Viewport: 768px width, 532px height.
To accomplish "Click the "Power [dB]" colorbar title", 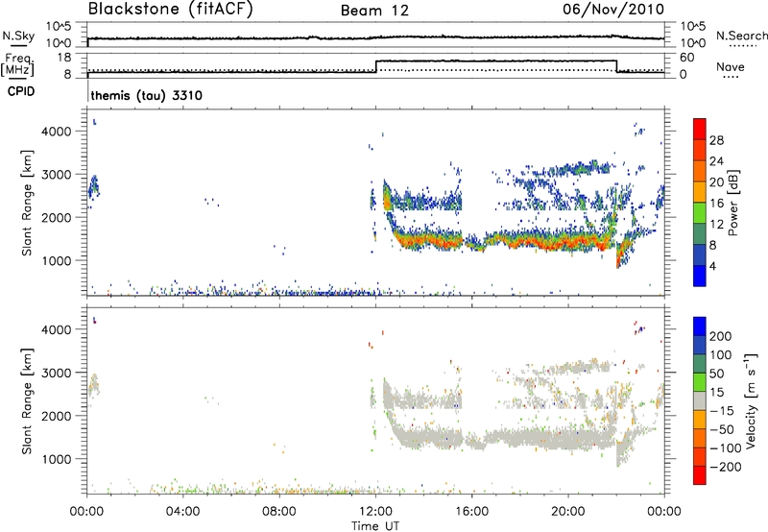I will coord(733,203).
